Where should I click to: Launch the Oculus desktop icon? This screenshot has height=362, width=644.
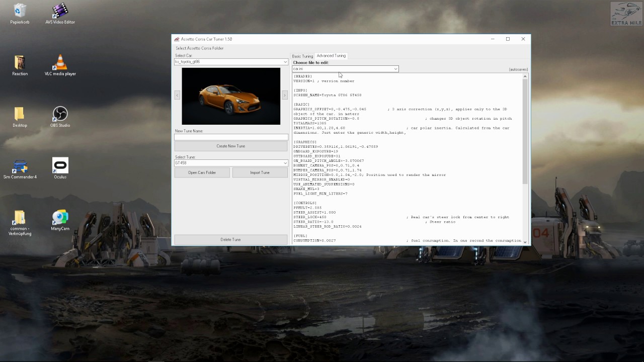(x=60, y=169)
